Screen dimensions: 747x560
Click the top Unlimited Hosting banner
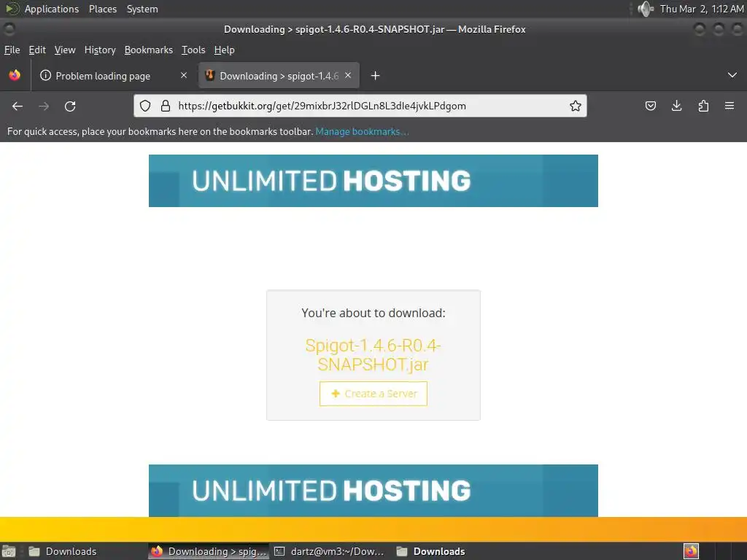pos(373,181)
